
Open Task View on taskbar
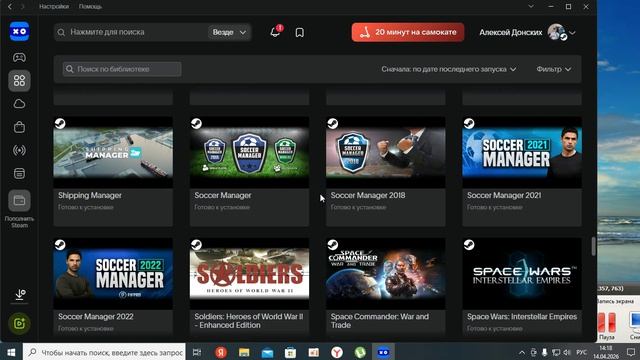(x=197, y=352)
